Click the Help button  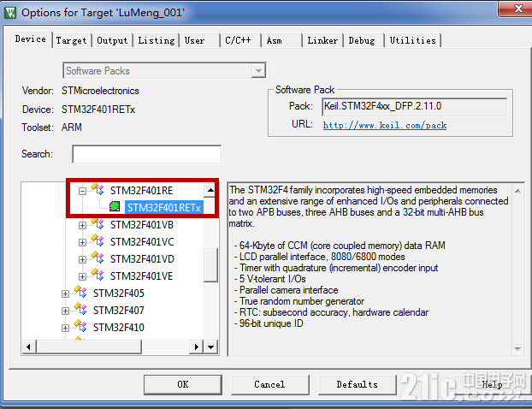coord(492,384)
